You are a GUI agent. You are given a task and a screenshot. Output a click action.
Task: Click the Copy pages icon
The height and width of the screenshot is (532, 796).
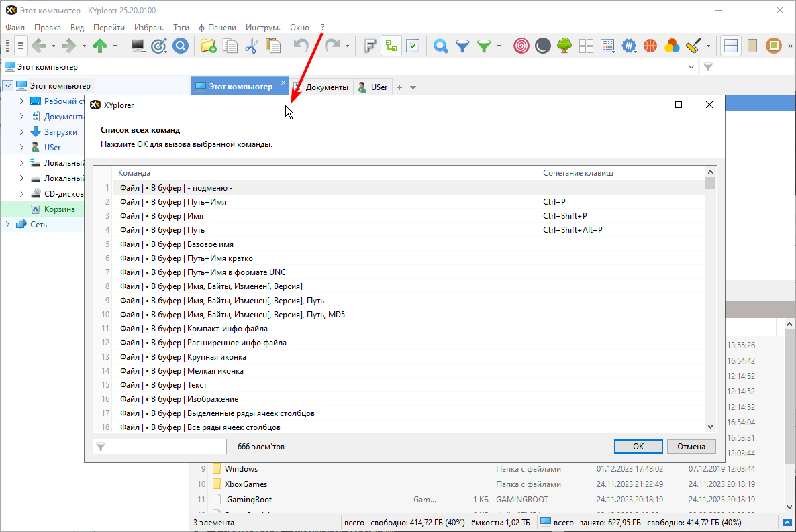coord(230,46)
